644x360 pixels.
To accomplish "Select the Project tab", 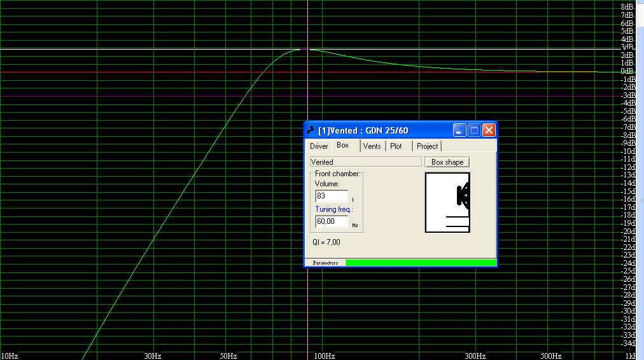I will pos(427,146).
